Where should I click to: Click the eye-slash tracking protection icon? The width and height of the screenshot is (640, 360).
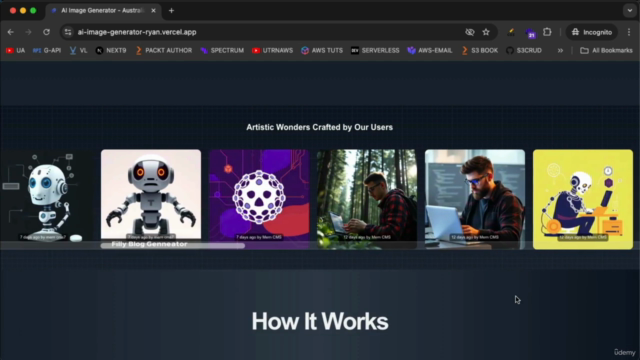[470, 32]
